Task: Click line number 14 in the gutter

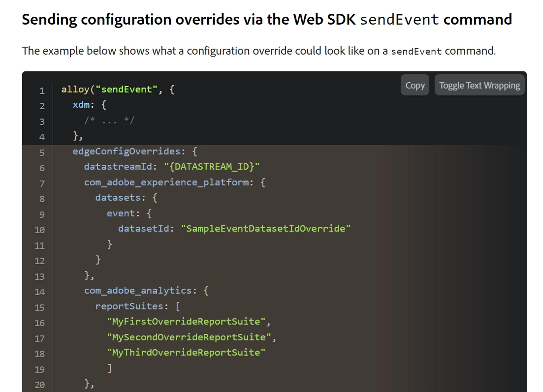Action: pos(39,292)
